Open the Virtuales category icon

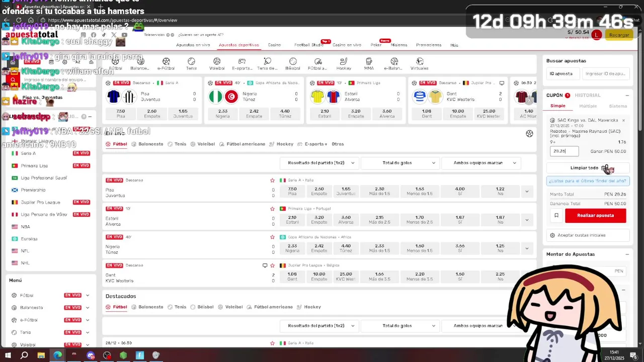click(x=420, y=64)
